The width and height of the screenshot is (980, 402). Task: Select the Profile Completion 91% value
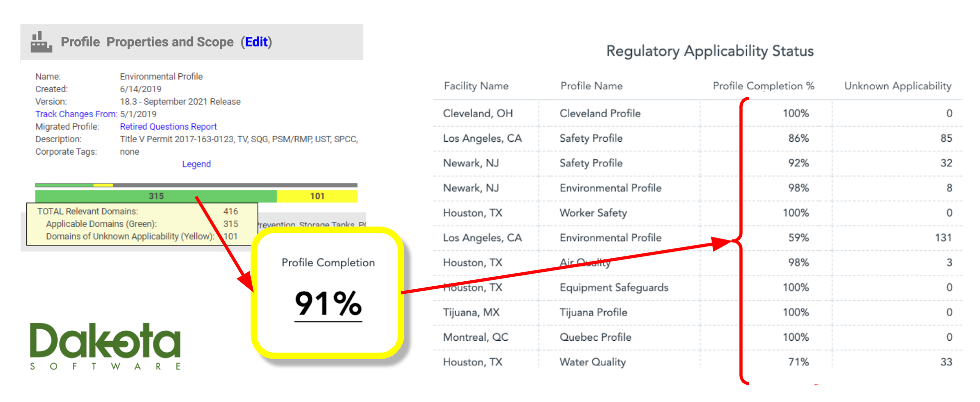coord(328,303)
